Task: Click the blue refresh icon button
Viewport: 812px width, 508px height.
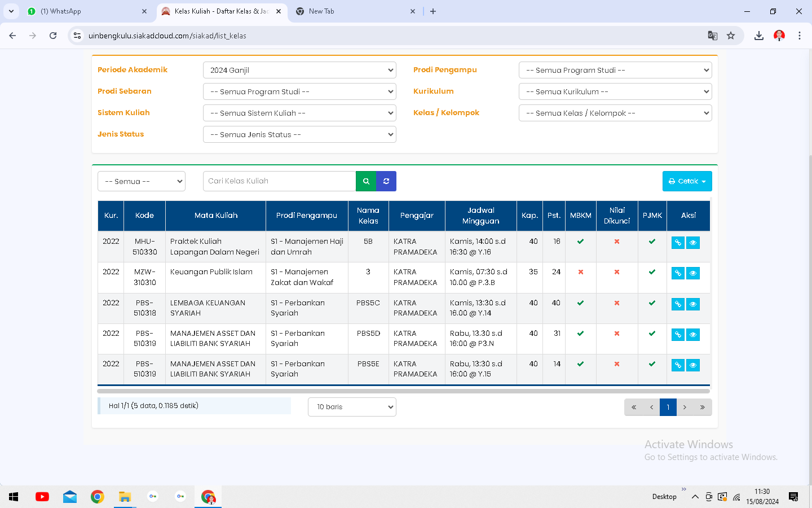Action: click(x=386, y=181)
